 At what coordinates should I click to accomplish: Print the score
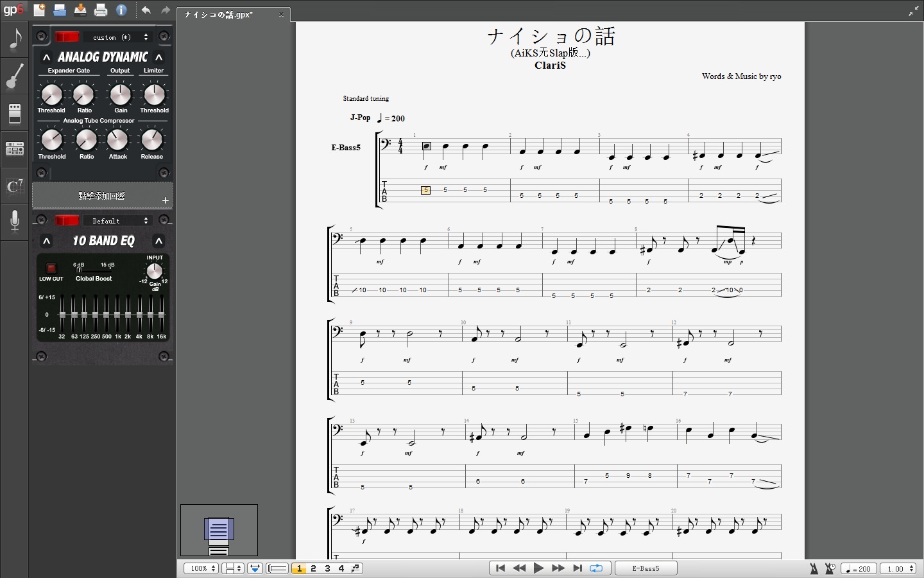(x=101, y=10)
